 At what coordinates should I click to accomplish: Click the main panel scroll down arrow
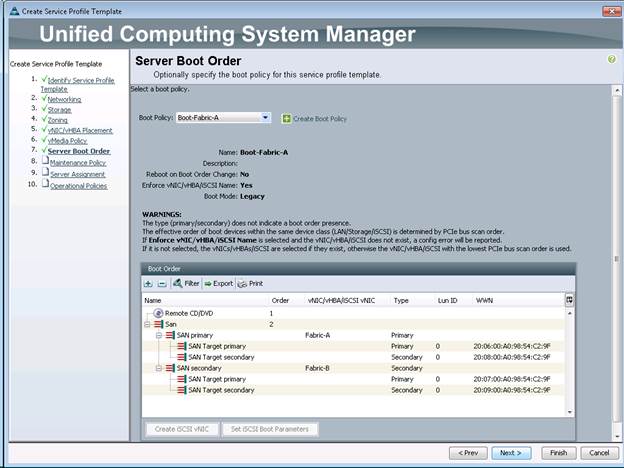point(616,437)
